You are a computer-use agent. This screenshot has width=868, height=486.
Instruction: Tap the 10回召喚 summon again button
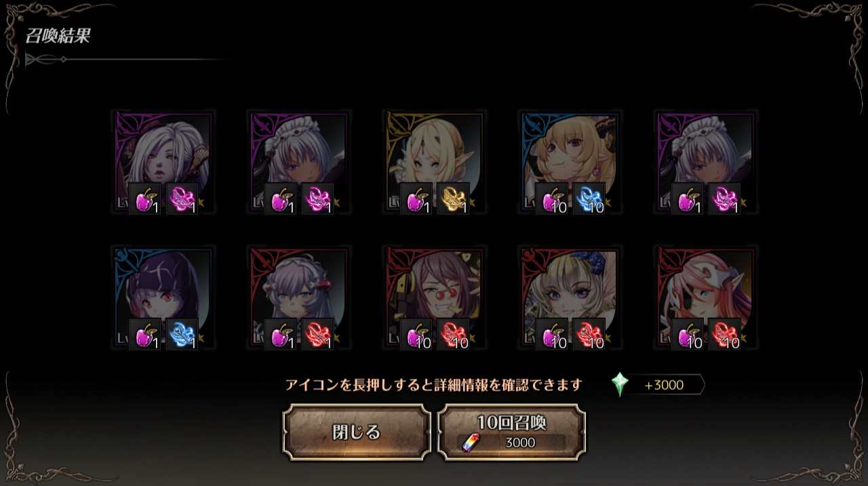512,432
